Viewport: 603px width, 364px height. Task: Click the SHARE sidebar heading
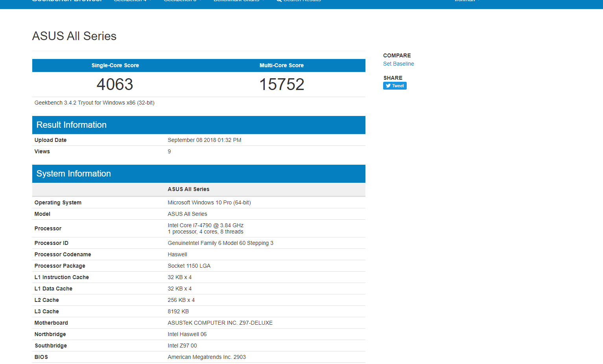click(x=393, y=78)
